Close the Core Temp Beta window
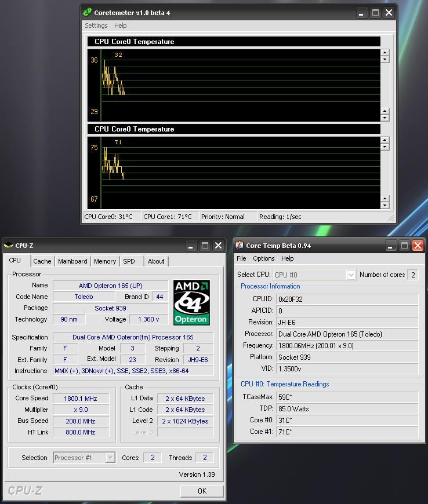This screenshot has height=504, width=428. [418, 246]
